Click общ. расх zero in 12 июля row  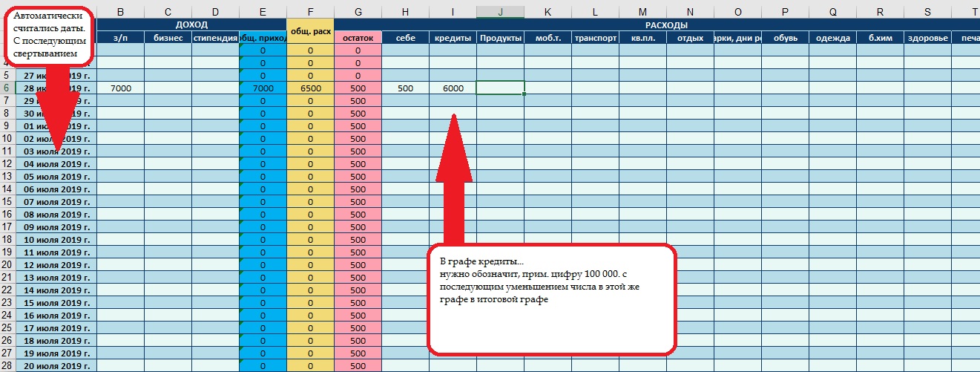310,264
